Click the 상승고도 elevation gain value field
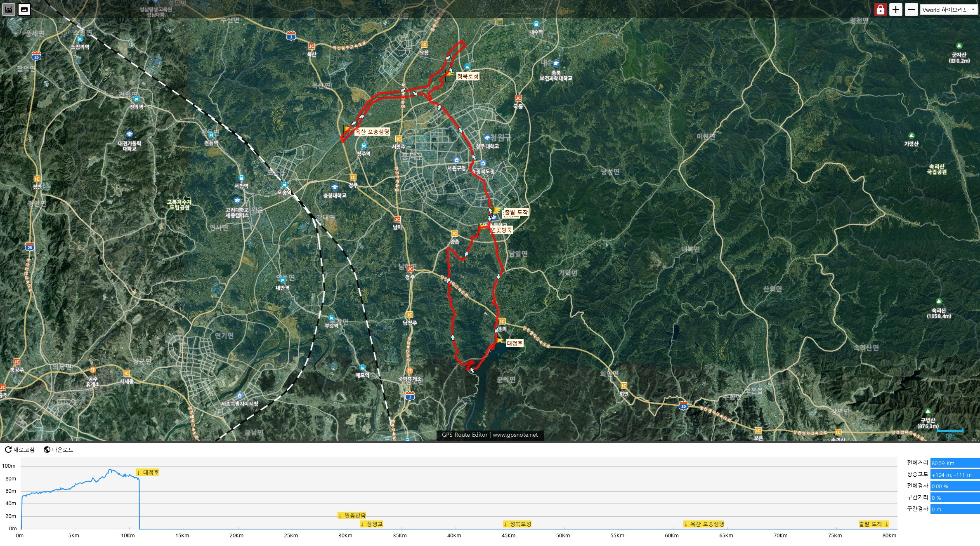The width and height of the screenshot is (980, 546). click(x=954, y=475)
